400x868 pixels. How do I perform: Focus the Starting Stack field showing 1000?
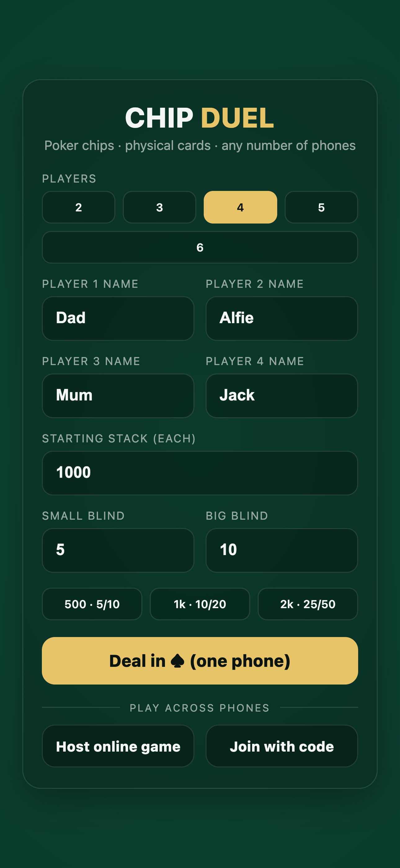point(200,473)
